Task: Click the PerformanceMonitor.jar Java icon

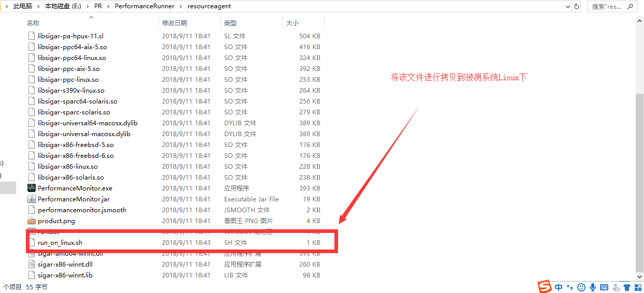Action: pos(32,199)
